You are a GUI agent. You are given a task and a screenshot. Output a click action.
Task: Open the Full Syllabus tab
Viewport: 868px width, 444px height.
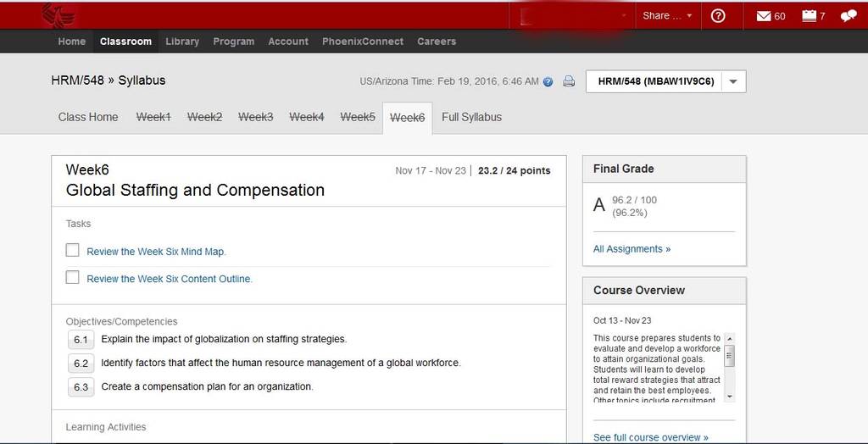(x=471, y=117)
